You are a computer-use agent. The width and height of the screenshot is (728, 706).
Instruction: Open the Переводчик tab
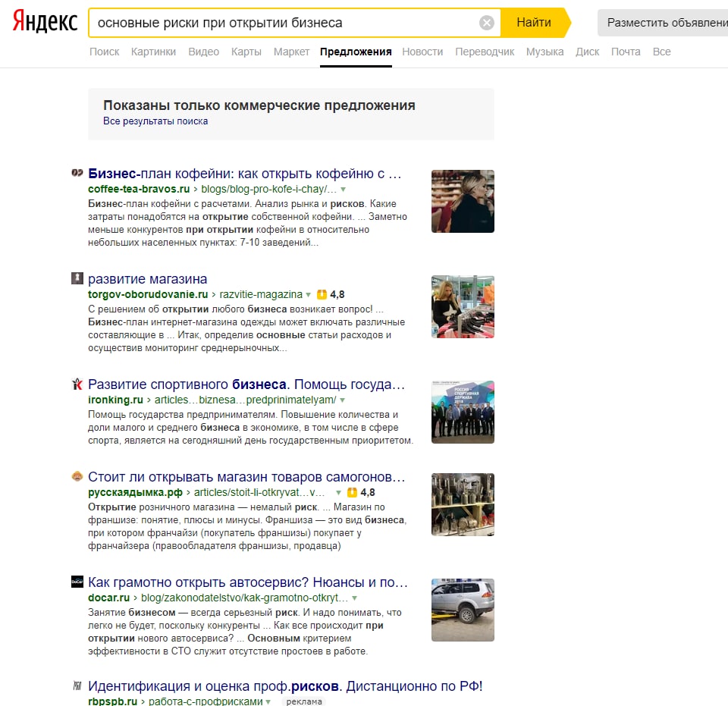(x=485, y=52)
